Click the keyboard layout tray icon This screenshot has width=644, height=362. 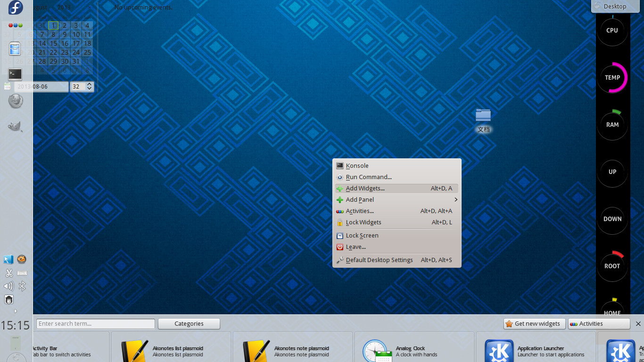coord(22,273)
